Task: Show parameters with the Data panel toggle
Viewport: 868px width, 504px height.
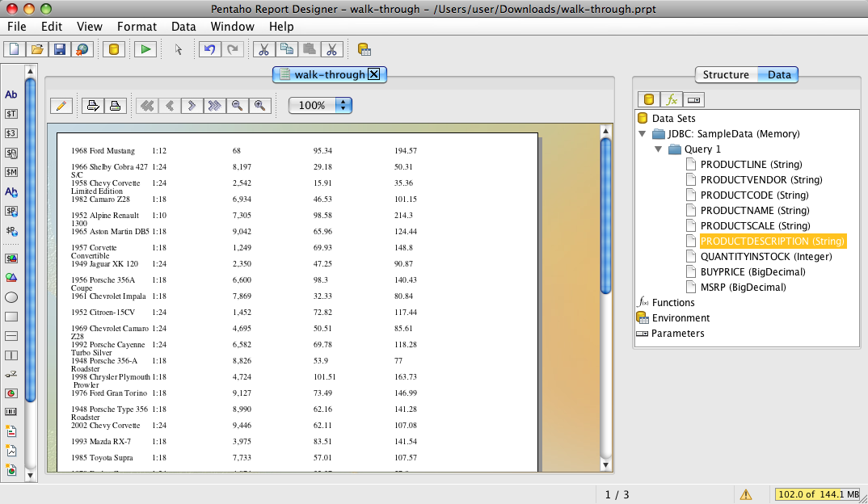Action: point(693,99)
